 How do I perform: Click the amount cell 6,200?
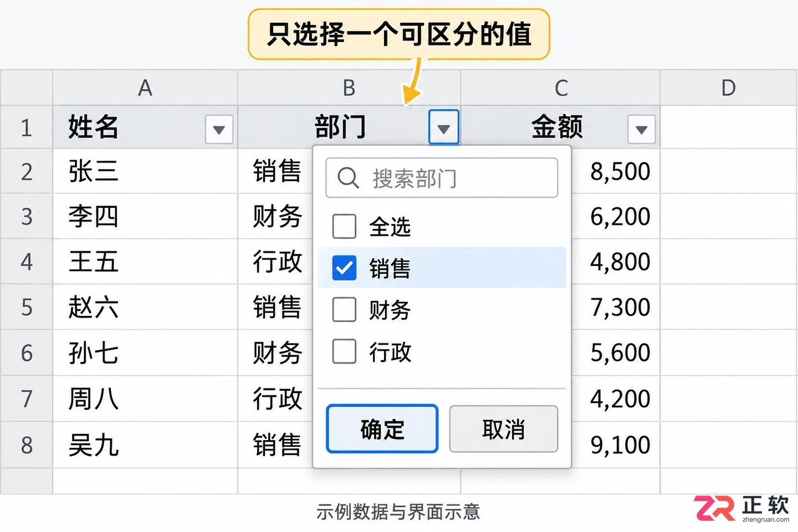(x=616, y=216)
